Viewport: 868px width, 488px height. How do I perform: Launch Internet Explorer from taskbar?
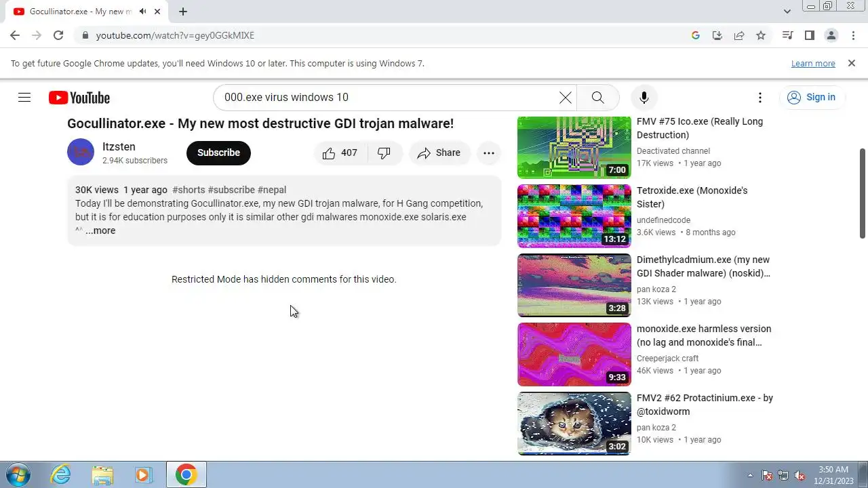(x=60, y=475)
